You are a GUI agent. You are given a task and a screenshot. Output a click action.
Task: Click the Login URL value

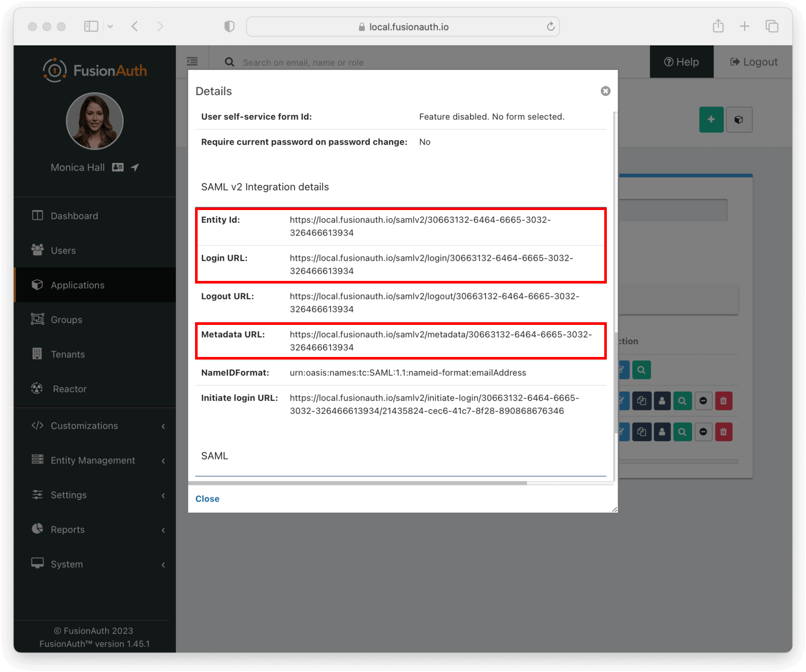431,264
